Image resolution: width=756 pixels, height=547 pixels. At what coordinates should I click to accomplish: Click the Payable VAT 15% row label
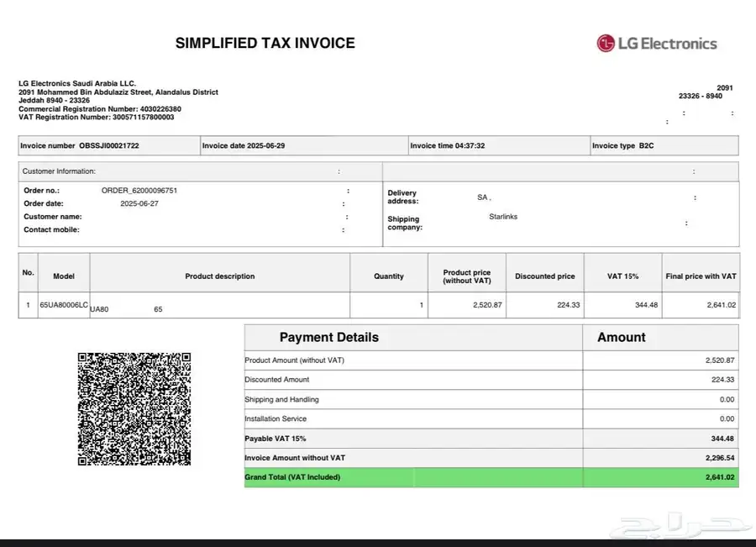point(276,439)
